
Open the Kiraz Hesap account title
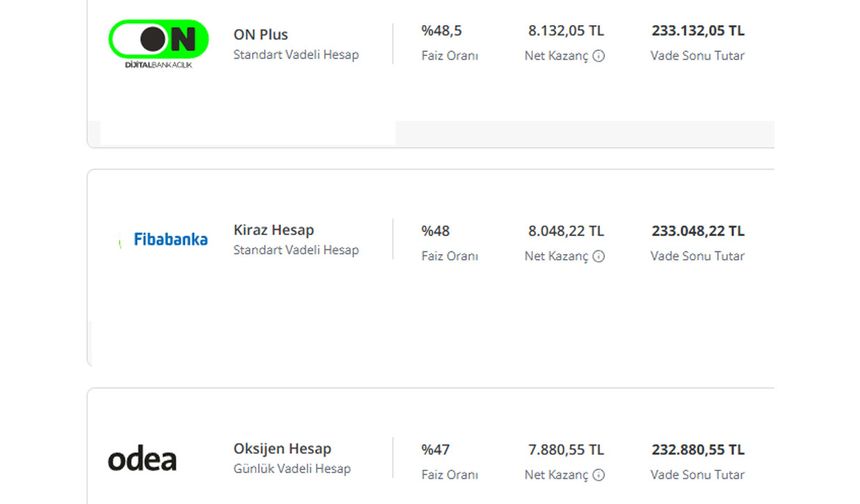(273, 230)
